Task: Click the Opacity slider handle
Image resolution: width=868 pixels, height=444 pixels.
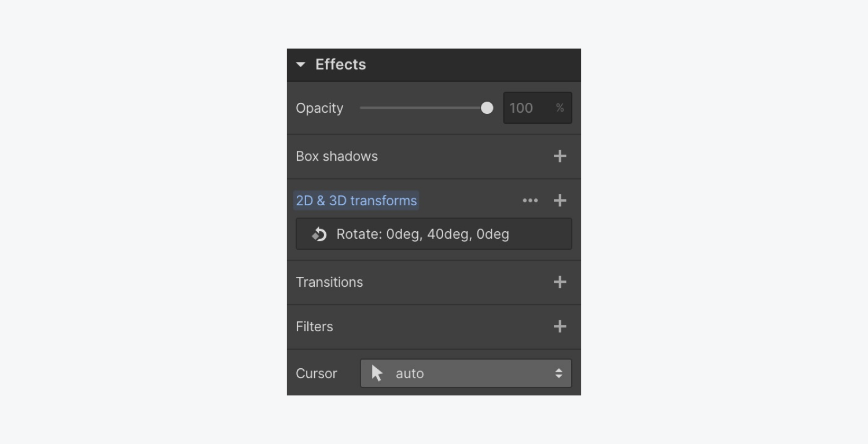Action: (x=487, y=108)
